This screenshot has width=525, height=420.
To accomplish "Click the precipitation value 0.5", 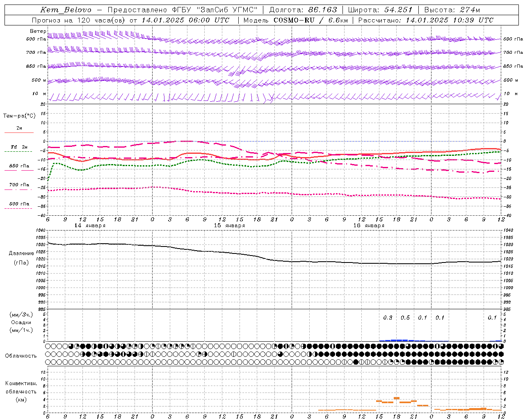I will (405, 318).
